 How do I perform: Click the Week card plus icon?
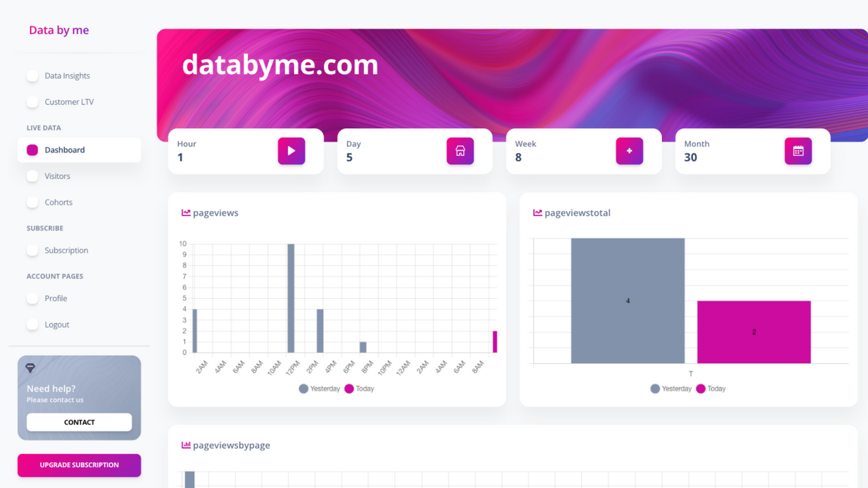(x=629, y=151)
